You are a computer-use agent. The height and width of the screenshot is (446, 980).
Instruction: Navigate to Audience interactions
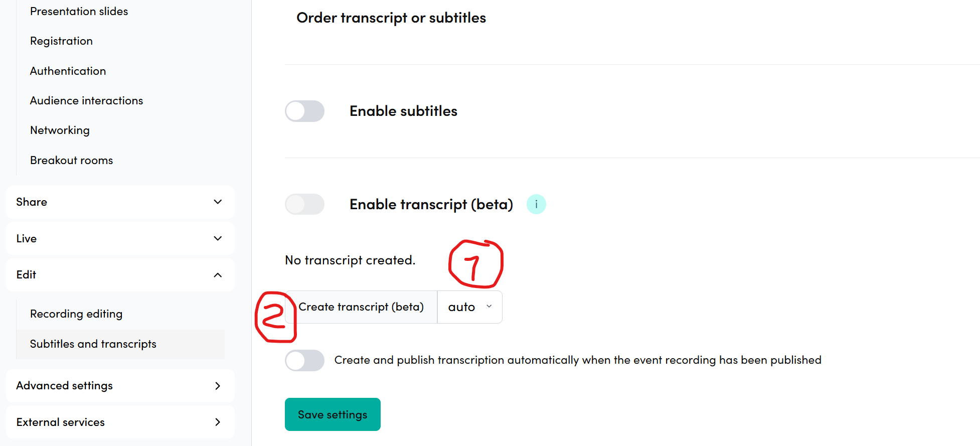(x=87, y=101)
